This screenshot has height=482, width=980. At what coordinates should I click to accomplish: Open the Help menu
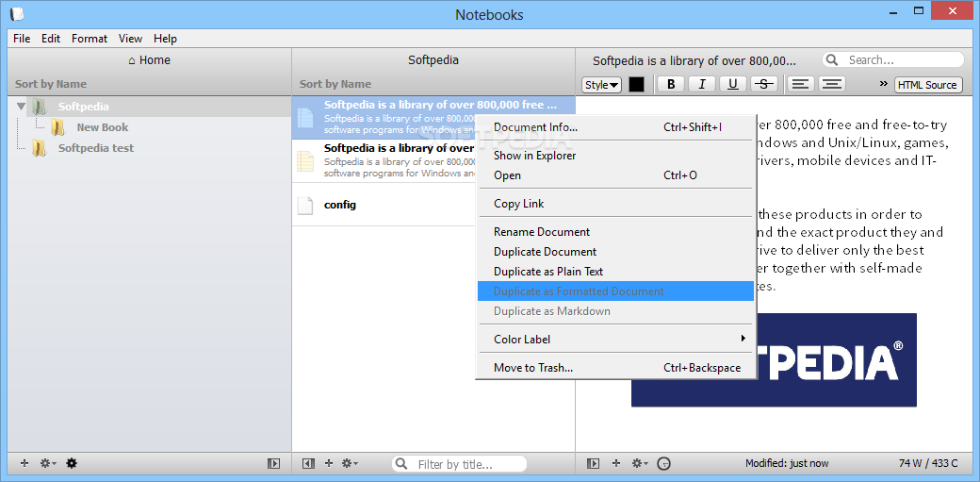coord(165,38)
